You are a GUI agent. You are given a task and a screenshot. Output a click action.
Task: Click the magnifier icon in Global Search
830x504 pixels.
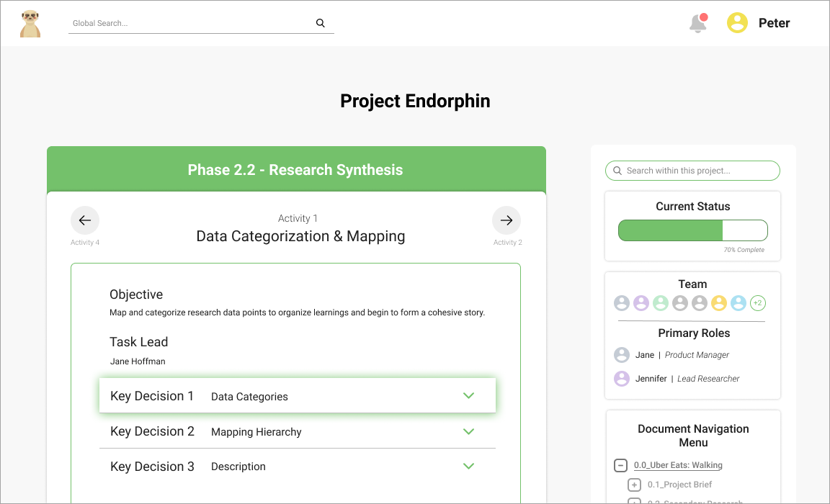(x=321, y=23)
